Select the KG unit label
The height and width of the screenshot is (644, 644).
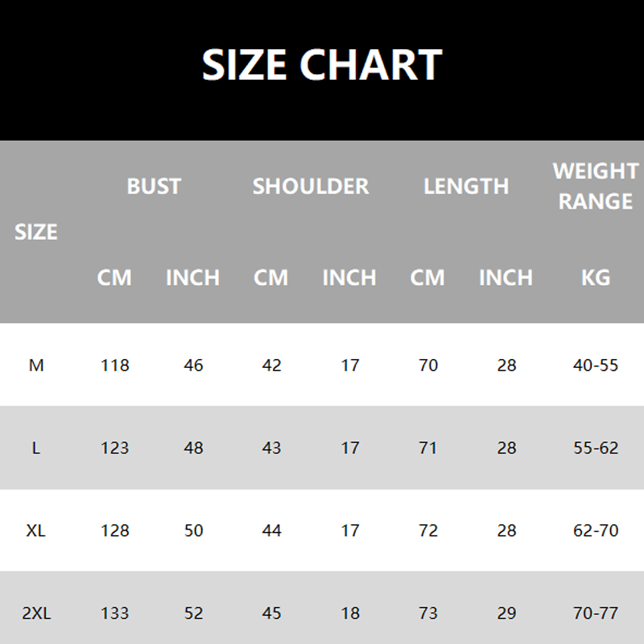pyautogui.click(x=596, y=278)
